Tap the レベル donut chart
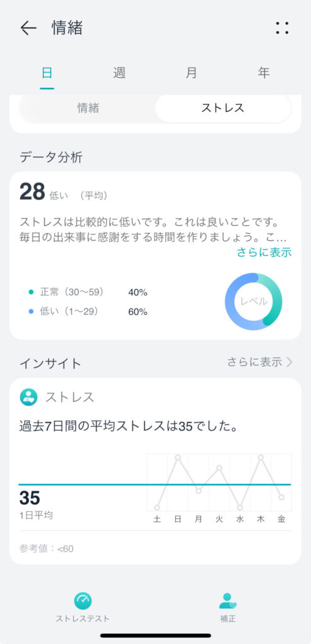 (x=254, y=301)
